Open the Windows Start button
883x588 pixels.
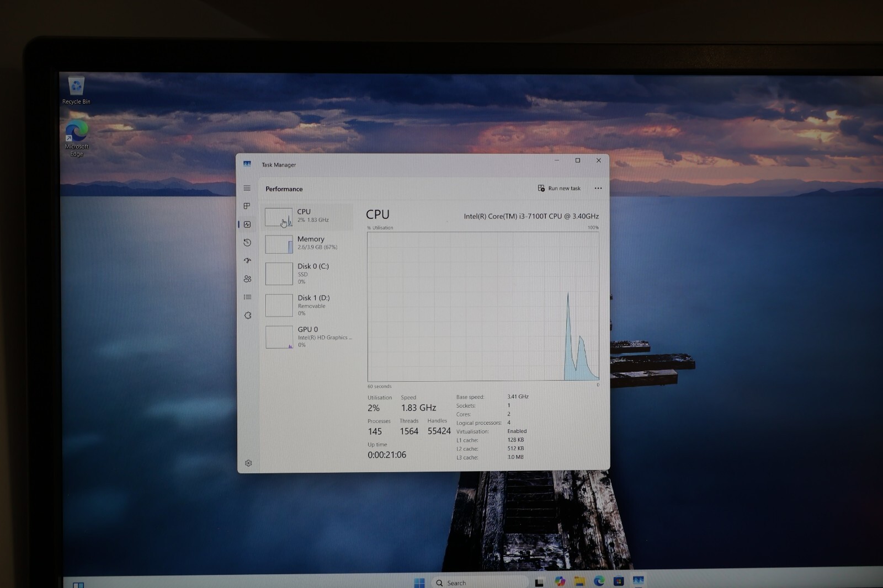tap(419, 582)
